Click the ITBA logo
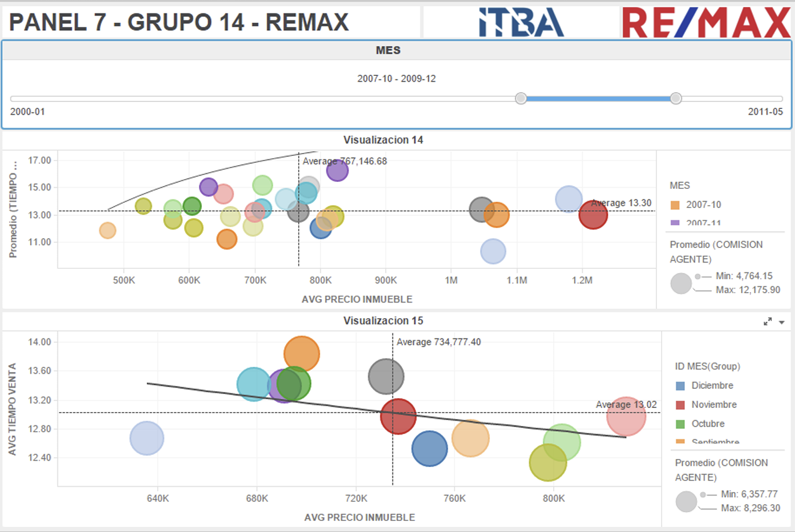795x532 pixels. coord(521,23)
